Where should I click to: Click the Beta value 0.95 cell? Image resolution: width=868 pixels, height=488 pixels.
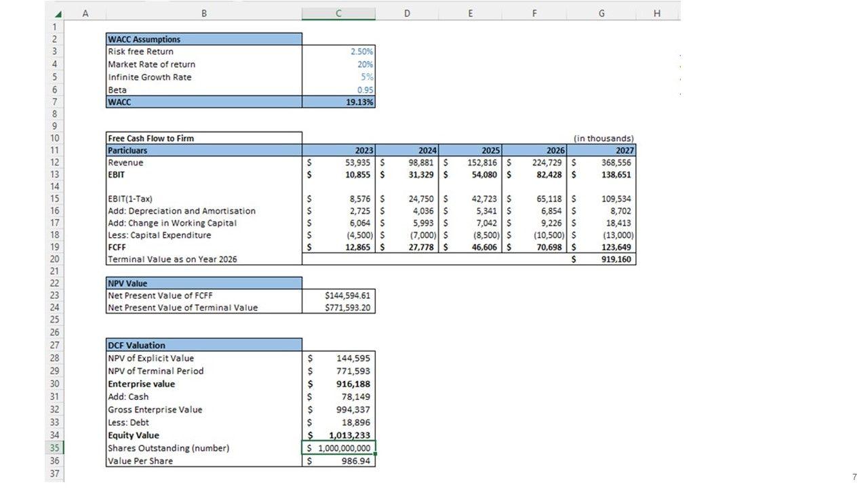(x=338, y=90)
